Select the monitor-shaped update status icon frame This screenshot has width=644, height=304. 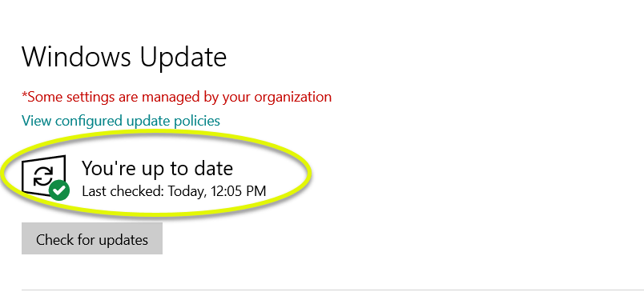43,175
